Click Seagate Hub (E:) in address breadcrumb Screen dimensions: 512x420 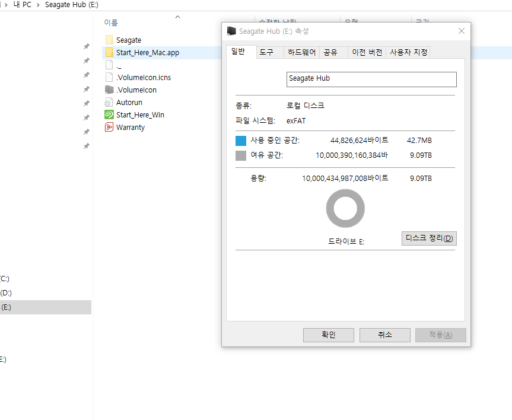(x=72, y=5)
